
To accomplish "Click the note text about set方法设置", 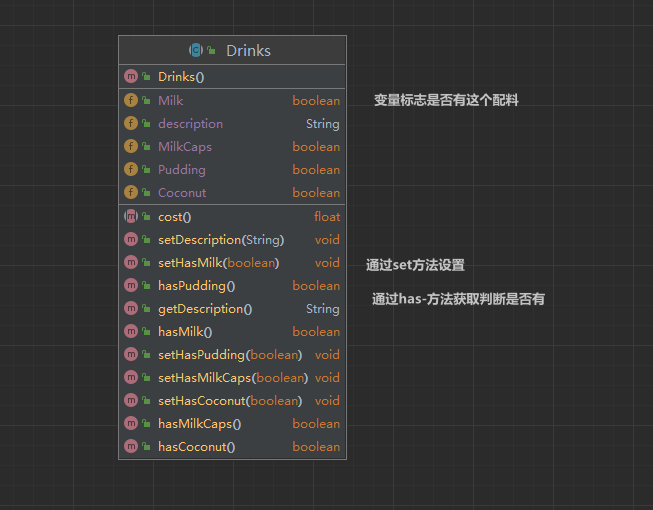I will [x=415, y=266].
